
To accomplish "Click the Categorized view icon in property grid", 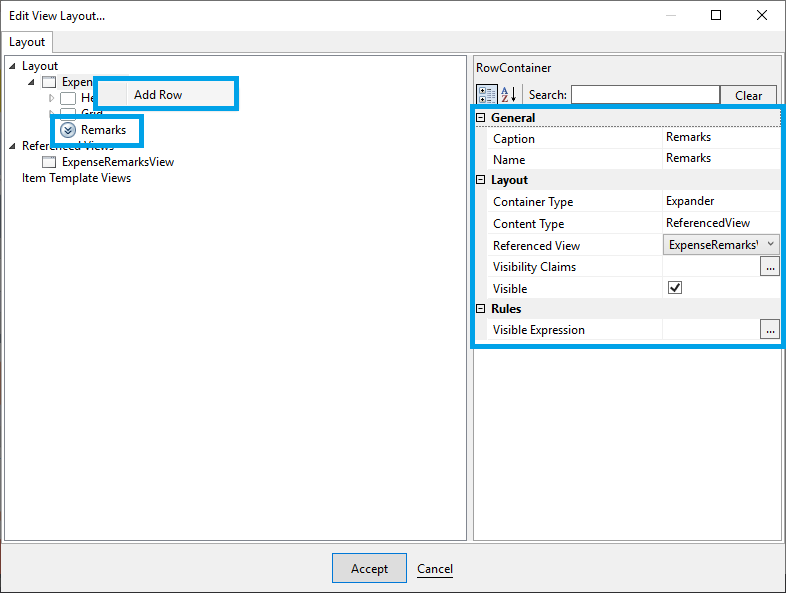I will coord(486,94).
